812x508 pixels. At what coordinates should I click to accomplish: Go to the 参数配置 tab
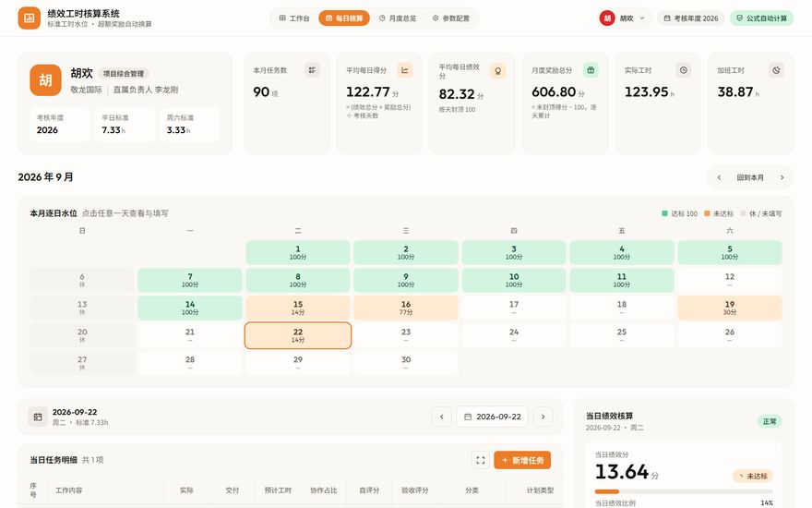pos(450,18)
